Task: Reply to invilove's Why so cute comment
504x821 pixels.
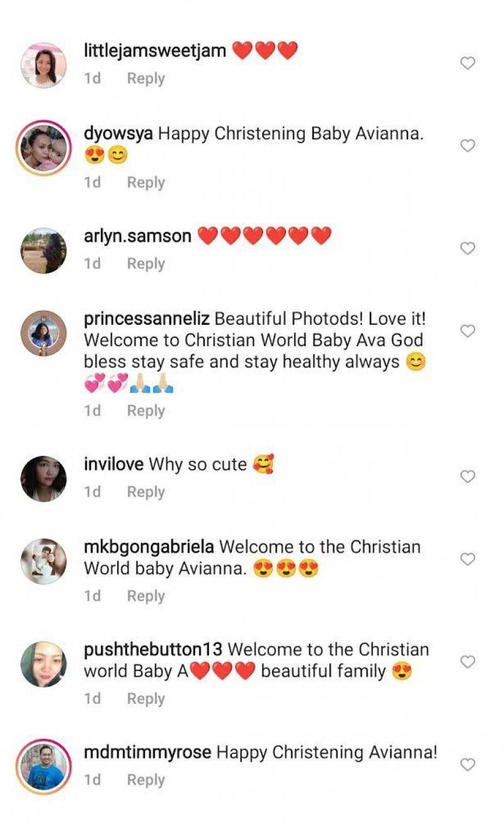Action: click(x=146, y=492)
